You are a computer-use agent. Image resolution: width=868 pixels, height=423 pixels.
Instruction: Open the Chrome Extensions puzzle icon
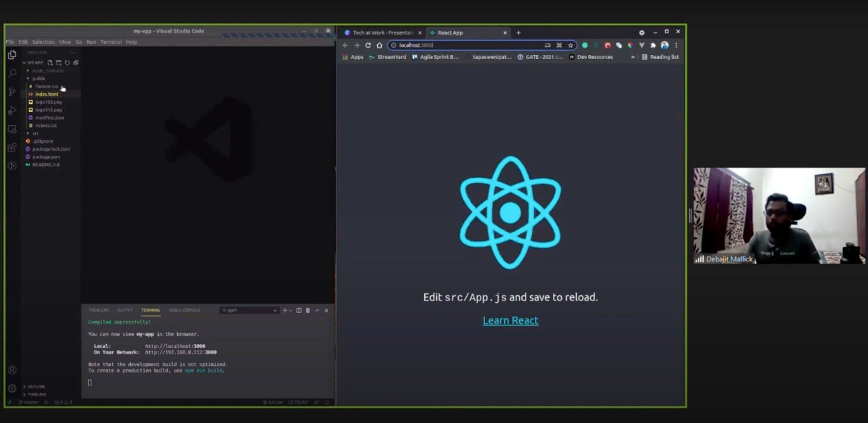pyautogui.click(x=653, y=45)
